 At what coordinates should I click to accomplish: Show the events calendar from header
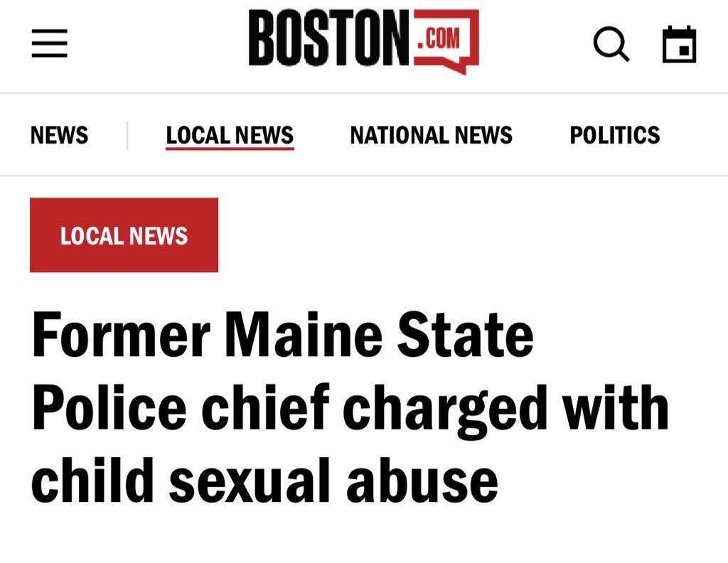[679, 45]
